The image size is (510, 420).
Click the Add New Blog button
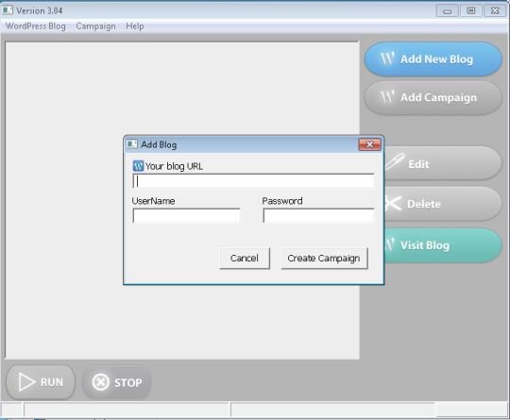(433, 59)
